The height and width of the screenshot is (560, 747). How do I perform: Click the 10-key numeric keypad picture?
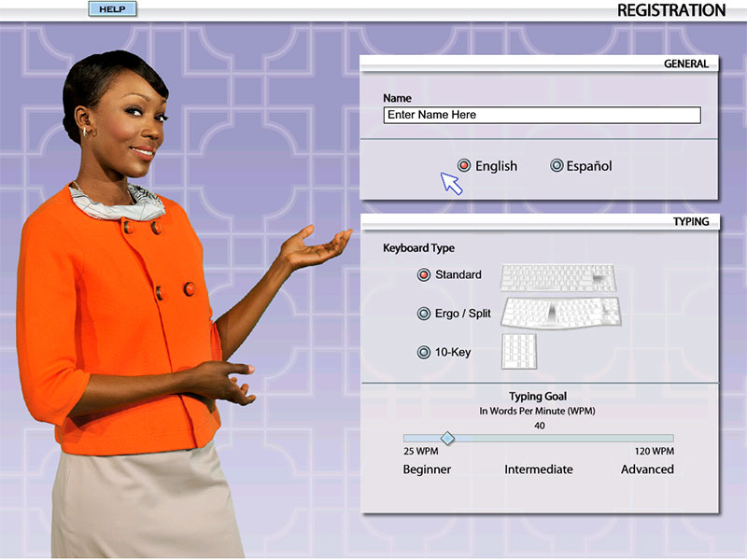click(x=519, y=352)
